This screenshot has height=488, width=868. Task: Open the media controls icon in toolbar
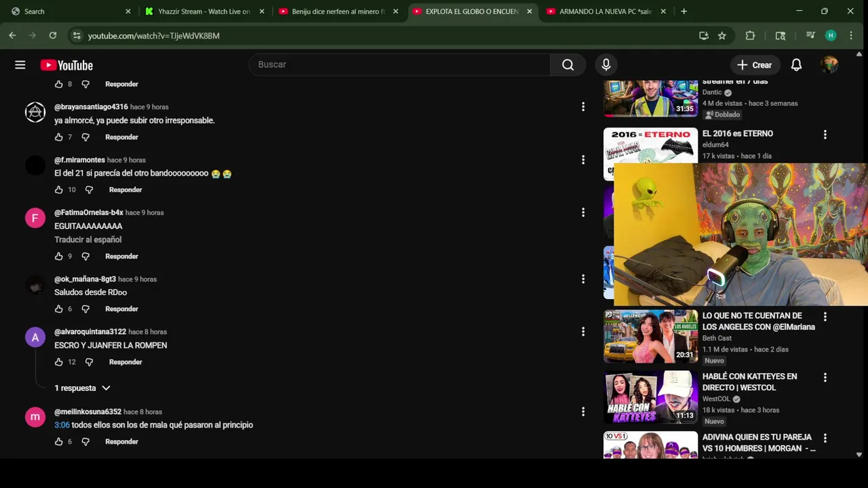pos(810,35)
